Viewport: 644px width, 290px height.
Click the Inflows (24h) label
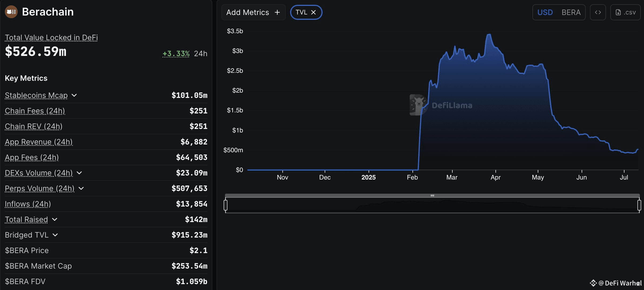click(28, 204)
